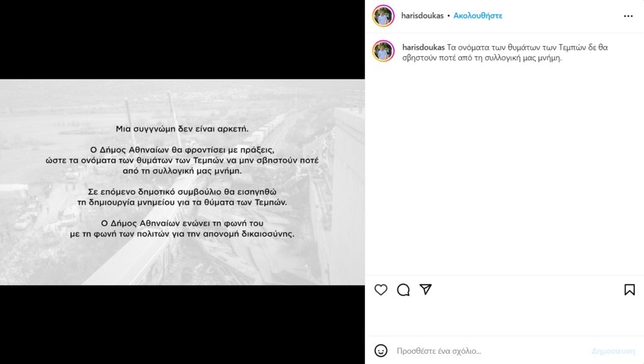Save the post with the bookmark icon
The width and height of the screenshot is (644, 364).
point(629,290)
